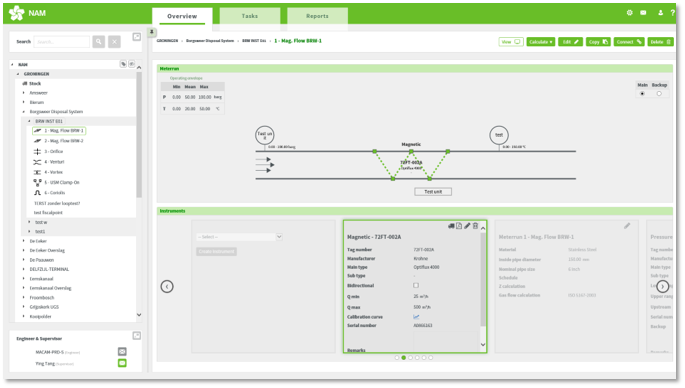
Task: Click the tree panel vertical scrollbar
Action: [139, 135]
